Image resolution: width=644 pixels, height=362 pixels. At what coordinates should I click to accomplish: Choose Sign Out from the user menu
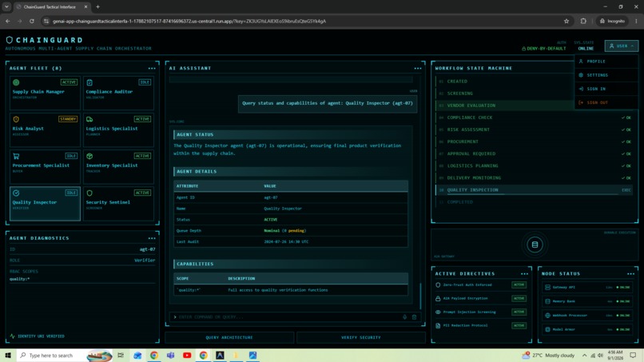click(x=606, y=103)
